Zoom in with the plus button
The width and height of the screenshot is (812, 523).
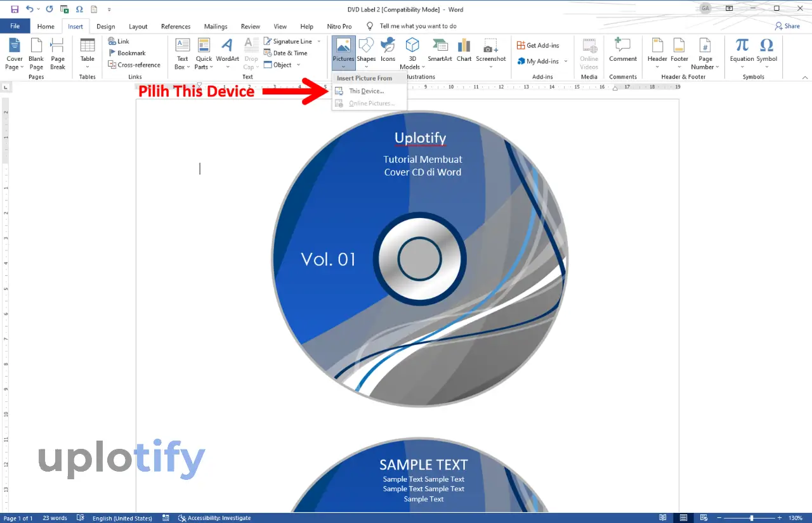[x=781, y=518]
